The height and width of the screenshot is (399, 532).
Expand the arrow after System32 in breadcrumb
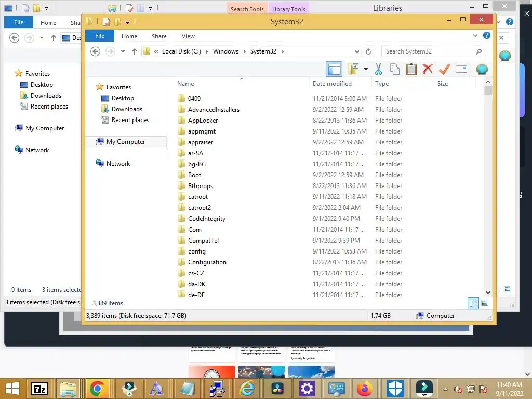click(282, 51)
